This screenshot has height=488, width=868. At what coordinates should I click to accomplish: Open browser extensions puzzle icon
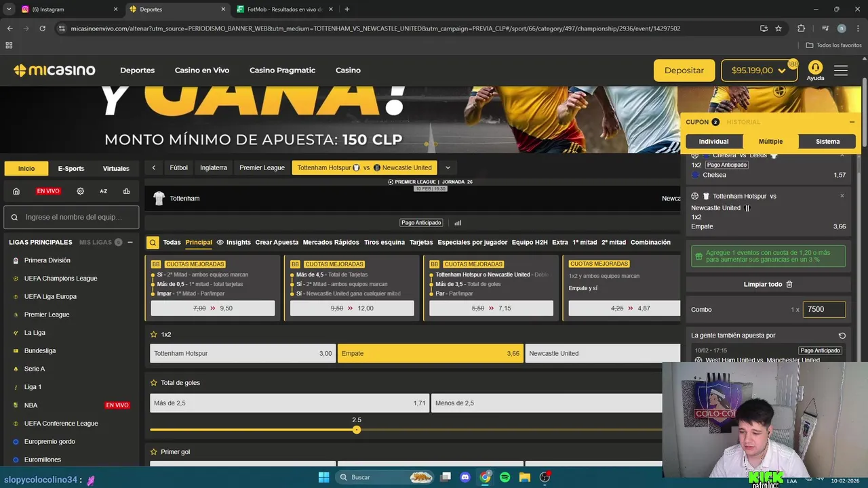point(801,28)
